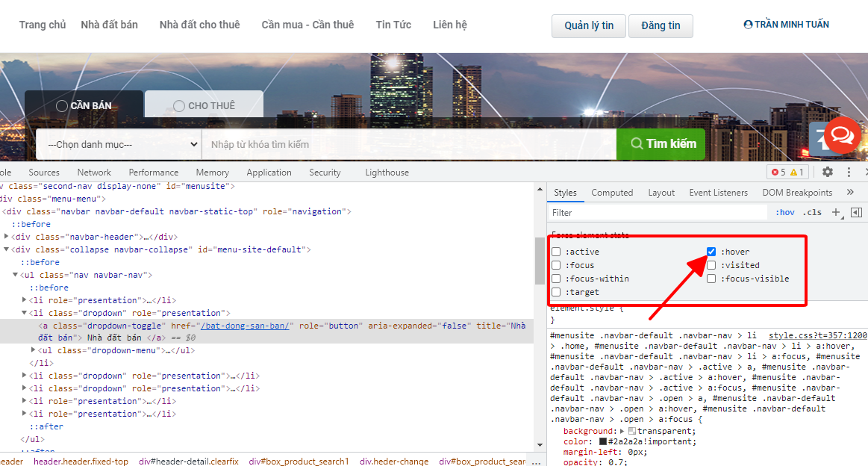Screen dimensions: 868x466
Task: Enable the :focus state checkbox
Action: point(556,265)
